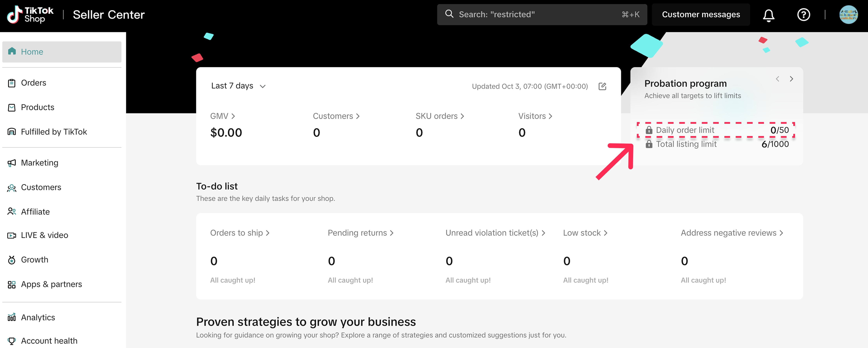Expand GMV metric details

[222, 116]
